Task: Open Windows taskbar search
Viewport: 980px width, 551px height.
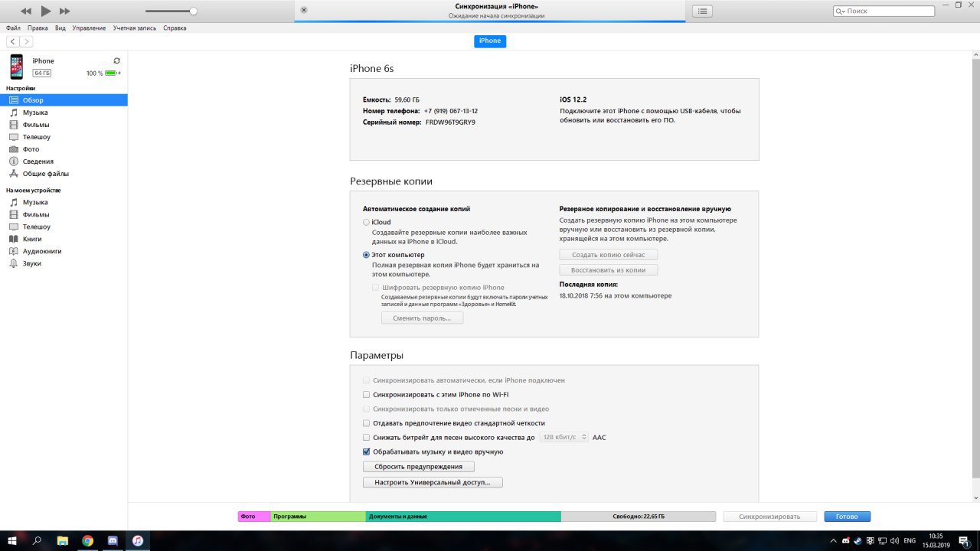Action: 38,540
